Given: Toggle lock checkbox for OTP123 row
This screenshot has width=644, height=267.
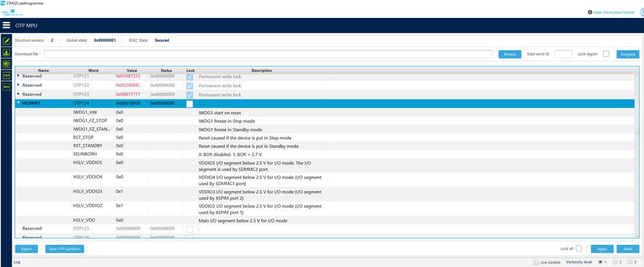Looking at the screenshot, I should tap(190, 95).
